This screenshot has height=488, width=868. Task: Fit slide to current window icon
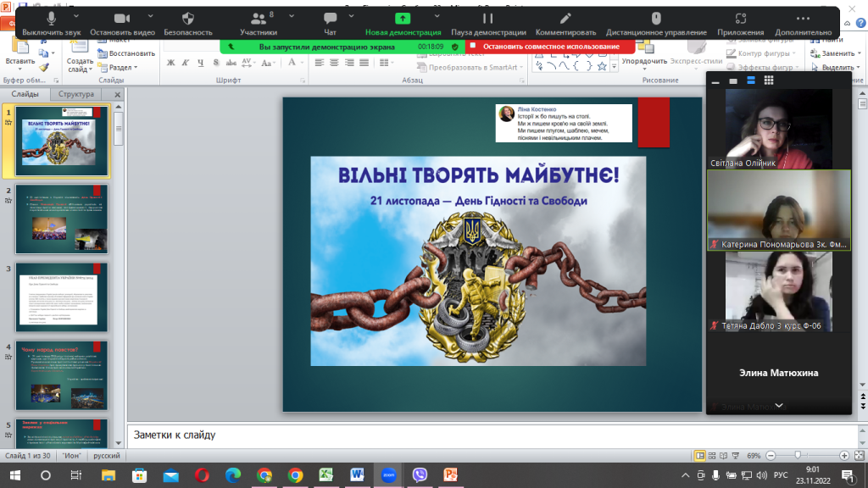click(860, 456)
